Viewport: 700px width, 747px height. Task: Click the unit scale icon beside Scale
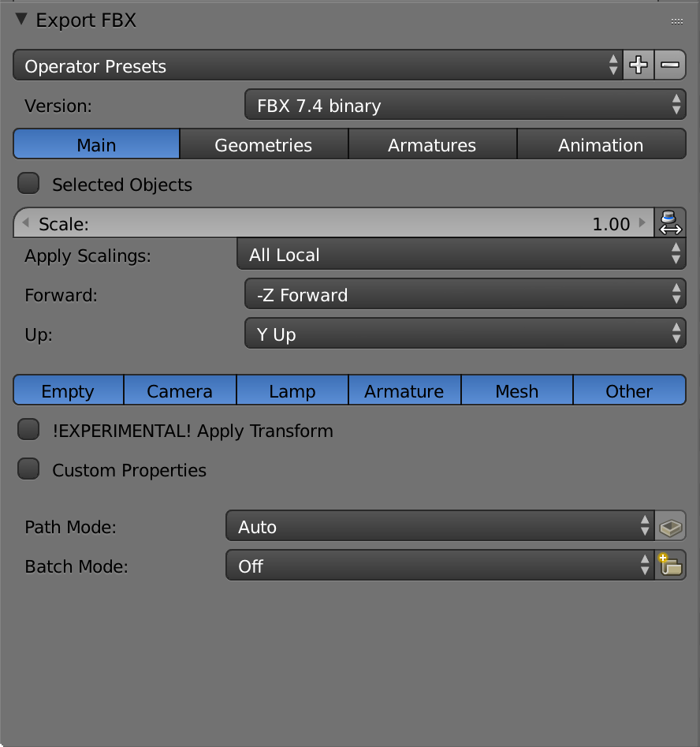[670, 223]
